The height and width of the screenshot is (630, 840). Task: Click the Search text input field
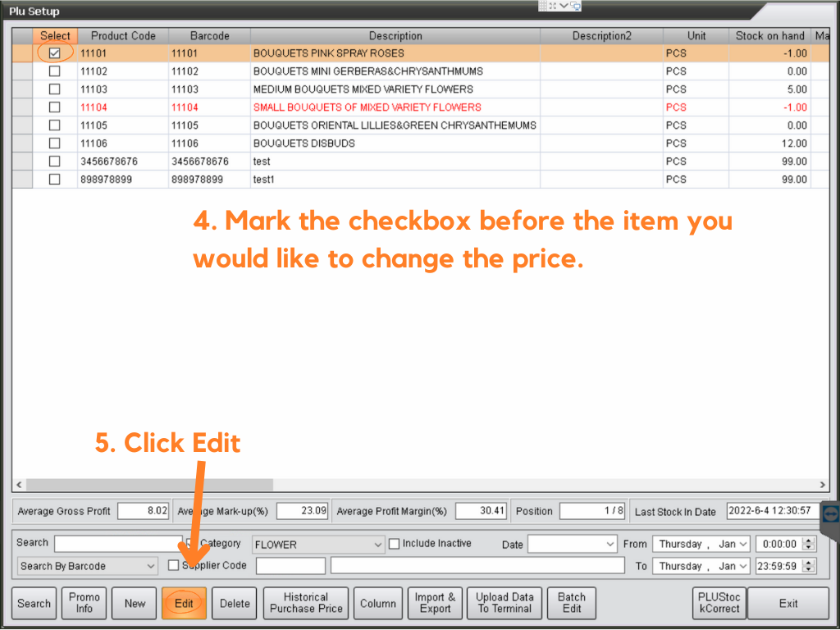118,544
